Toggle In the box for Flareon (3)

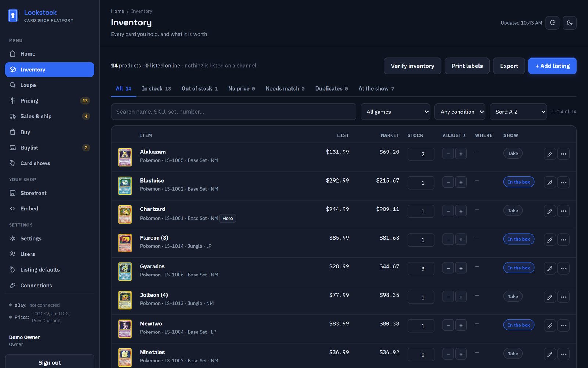click(519, 239)
